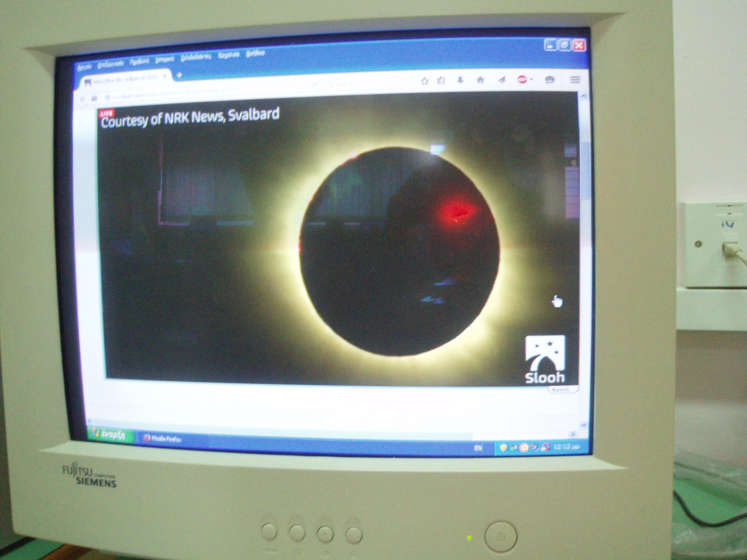Click the browser Back arrow

tap(82, 99)
